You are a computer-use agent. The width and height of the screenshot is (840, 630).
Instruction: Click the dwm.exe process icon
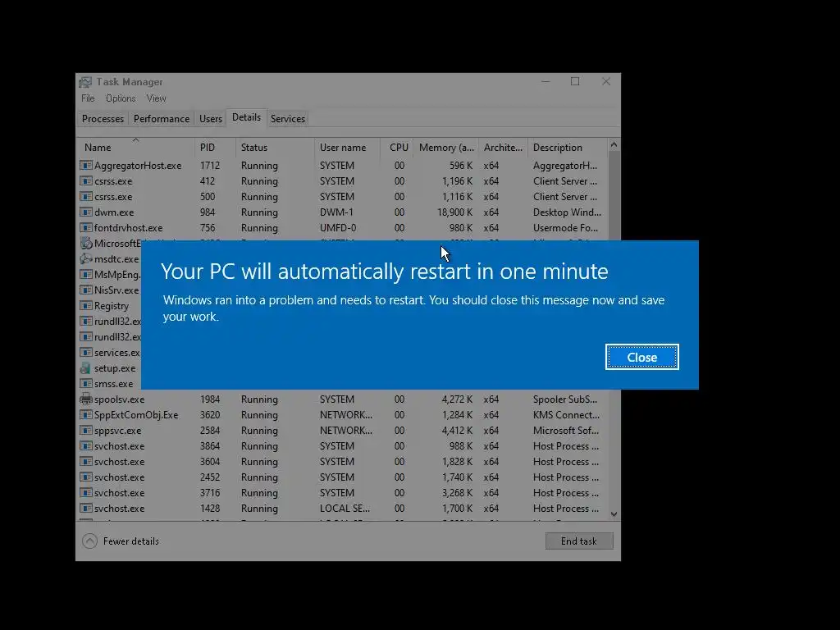pyautogui.click(x=85, y=212)
